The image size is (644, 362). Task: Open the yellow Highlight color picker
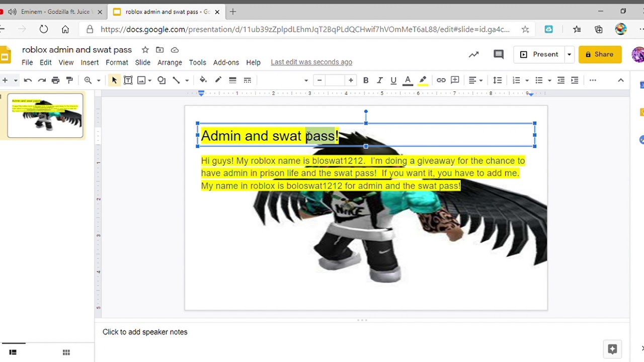(x=423, y=80)
